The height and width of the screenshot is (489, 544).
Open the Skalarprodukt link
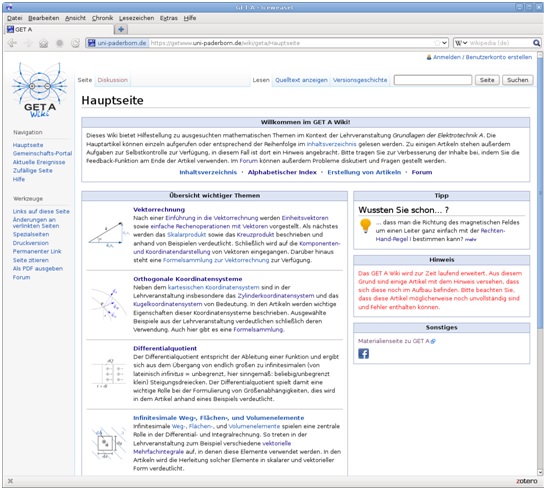click(x=186, y=235)
